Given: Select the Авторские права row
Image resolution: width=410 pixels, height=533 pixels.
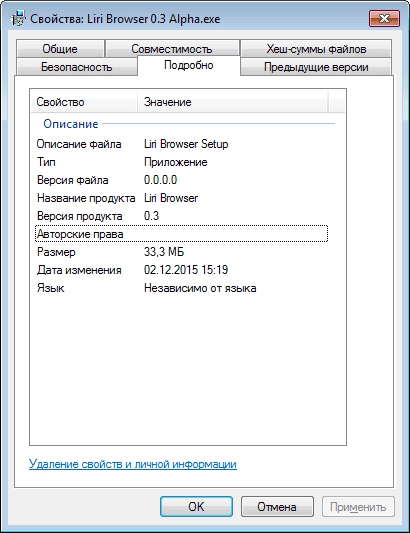Looking at the screenshot, I should coord(182,234).
